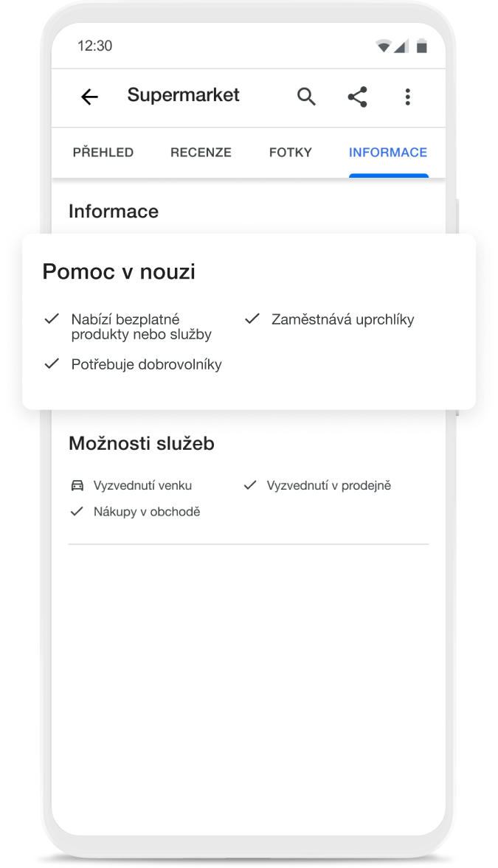Viewport: 498px width, 868px height.
Task: Select the PŘEHLED tab
Action: pos(103,153)
